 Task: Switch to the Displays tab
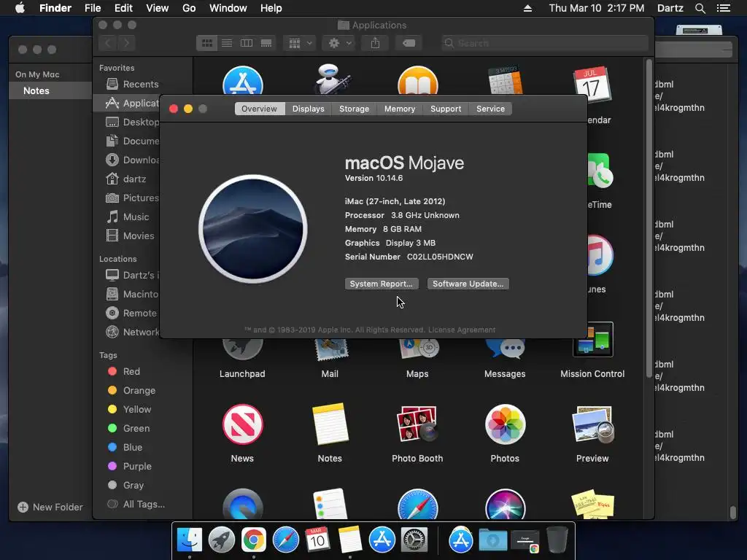point(309,109)
